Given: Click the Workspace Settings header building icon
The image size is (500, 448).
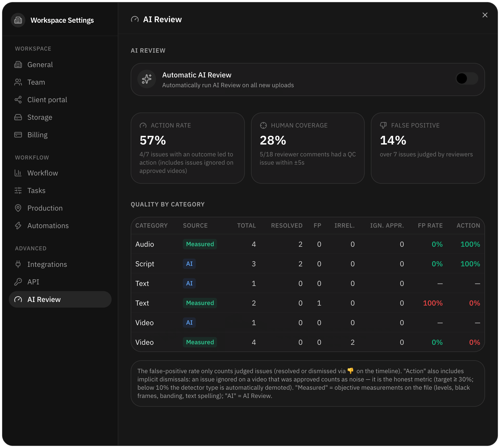Looking at the screenshot, I should tap(18, 20).
